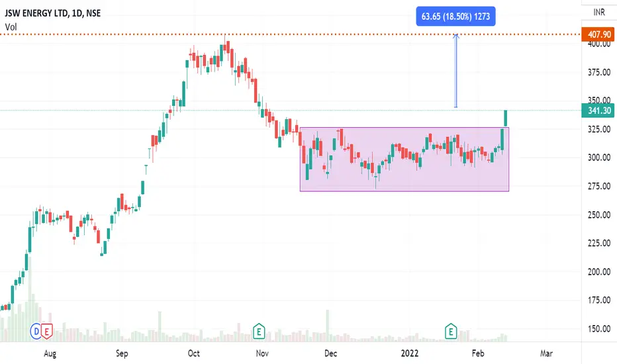
Task: Click the 150.00 price axis label
Action: (599, 329)
